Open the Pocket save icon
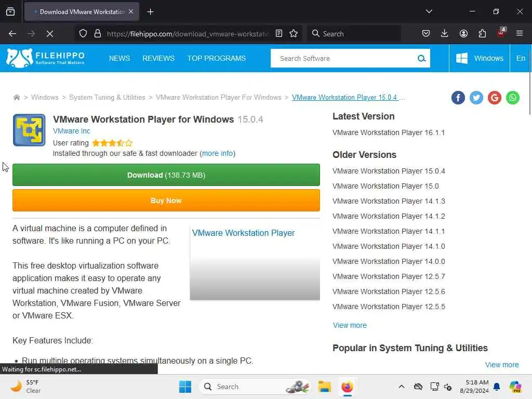Screen dimensions: 532x399 coord(426,34)
